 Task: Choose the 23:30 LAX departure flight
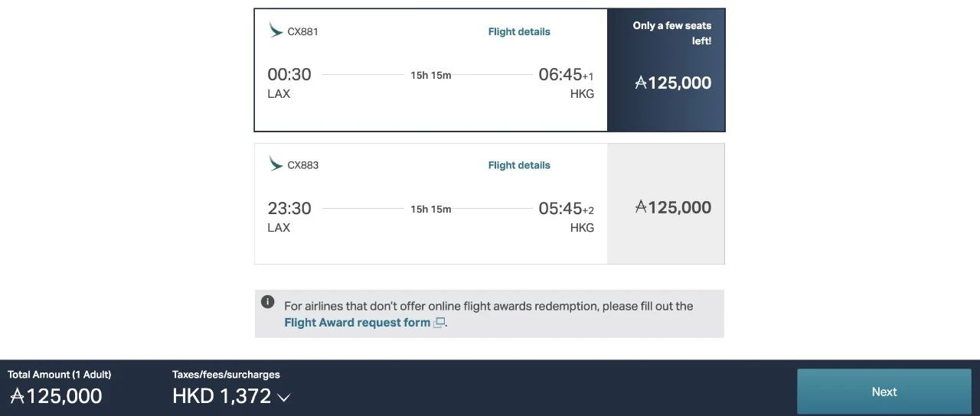point(289,208)
